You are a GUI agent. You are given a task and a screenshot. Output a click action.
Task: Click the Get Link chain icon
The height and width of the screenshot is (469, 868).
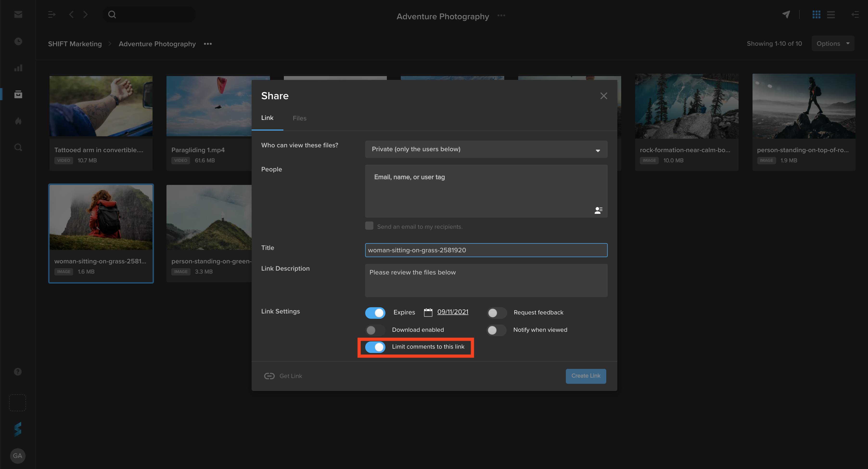pos(269,376)
